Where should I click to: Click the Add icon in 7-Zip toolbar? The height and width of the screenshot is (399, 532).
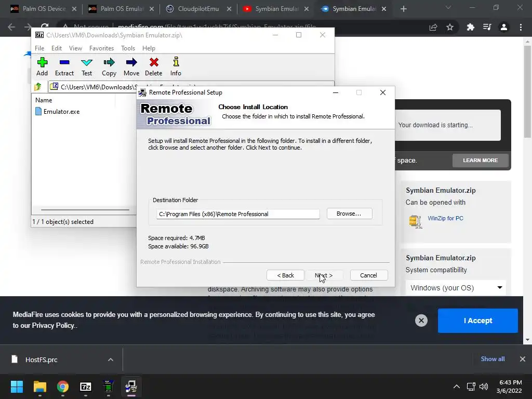pos(42,67)
